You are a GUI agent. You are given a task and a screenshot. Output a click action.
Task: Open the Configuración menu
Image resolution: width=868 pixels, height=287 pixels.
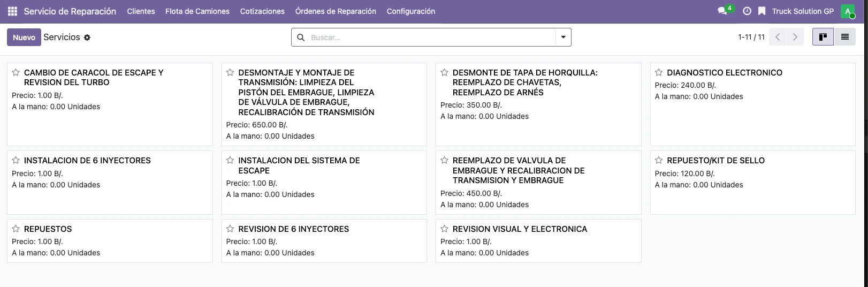pyautogui.click(x=410, y=11)
